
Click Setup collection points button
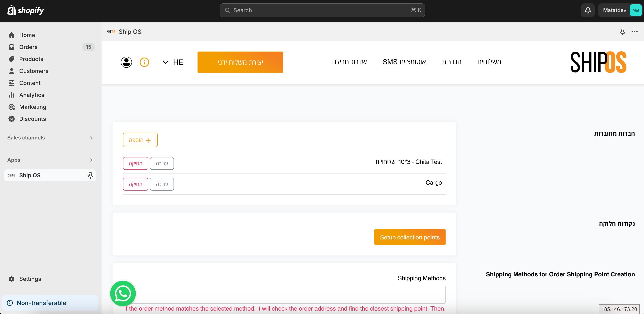pos(410,237)
